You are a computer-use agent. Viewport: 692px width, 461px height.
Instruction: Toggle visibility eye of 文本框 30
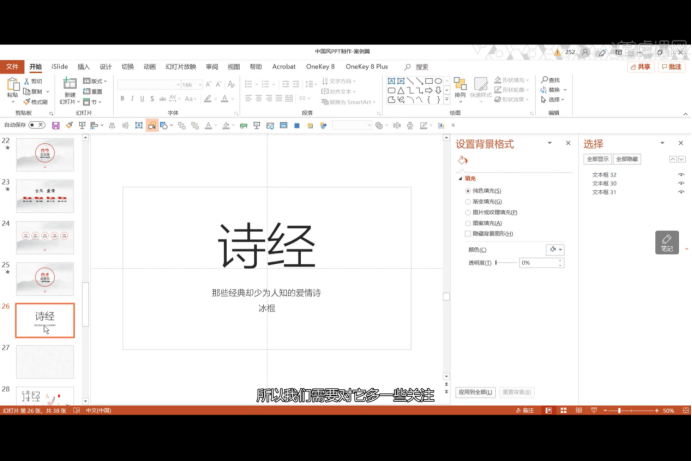coord(681,183)
